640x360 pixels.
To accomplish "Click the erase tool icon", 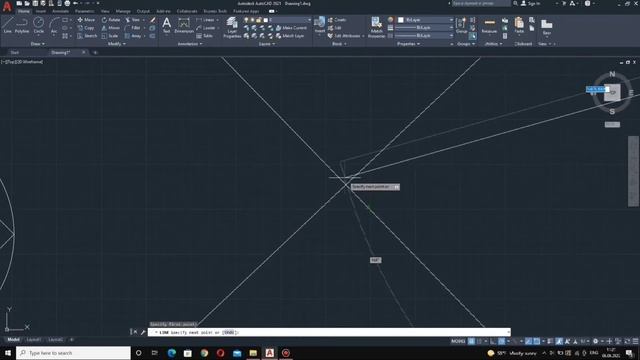I will click(153, 20).
